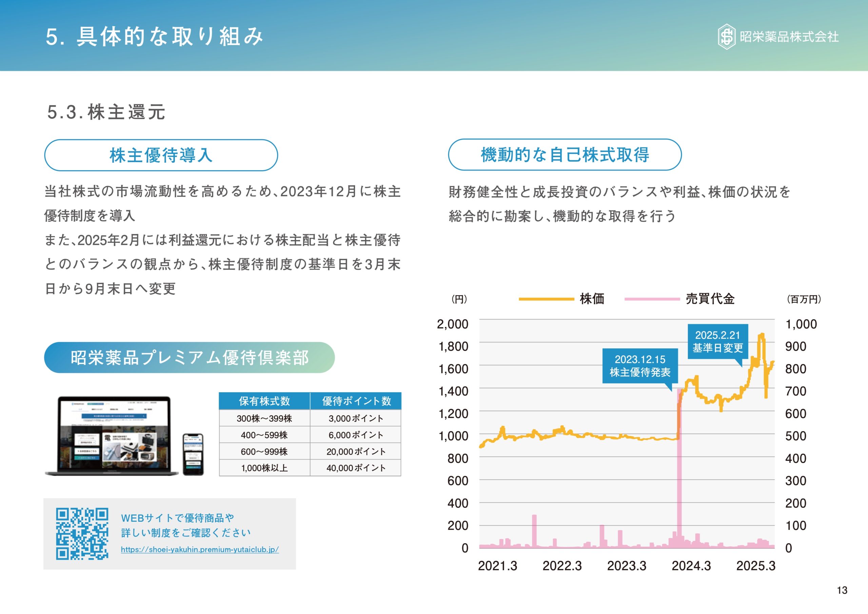This screenshot has height=614, width=868.
Task: Toggle the 売買代金 volume bars display
Action: click(x=714, y=298)
